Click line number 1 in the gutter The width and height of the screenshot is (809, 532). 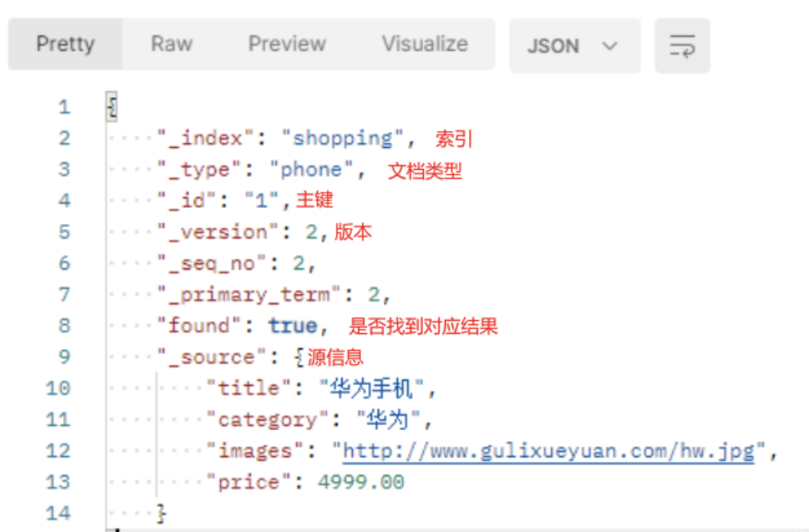[64, 108]
